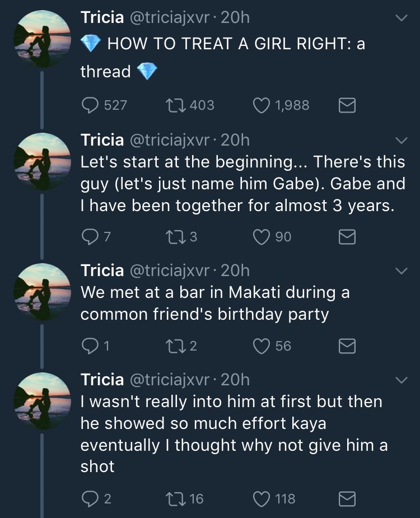Retweet the tweet with 16 retweets
The image size is (420, 518).
[175, 498]
